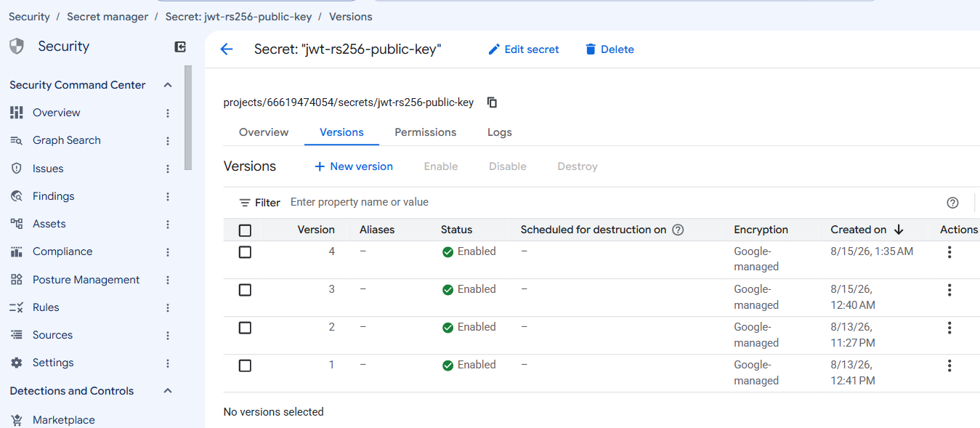
Task: Go back using the left arrow
Action: [227, 49]
